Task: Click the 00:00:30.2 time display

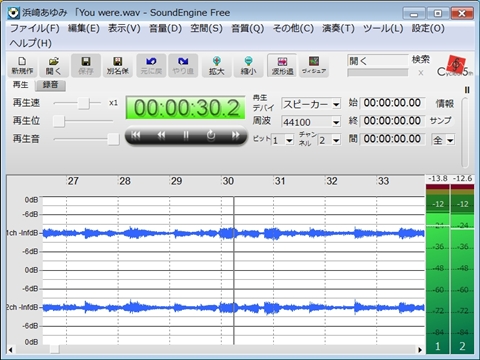Action: (185, 108)
